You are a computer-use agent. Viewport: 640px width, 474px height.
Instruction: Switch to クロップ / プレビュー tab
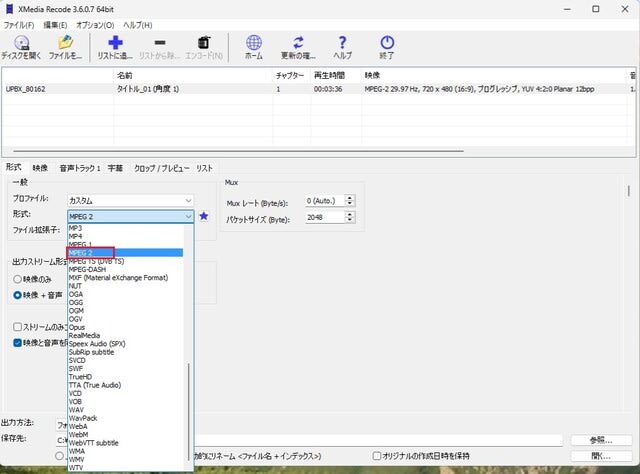(162, 168)
